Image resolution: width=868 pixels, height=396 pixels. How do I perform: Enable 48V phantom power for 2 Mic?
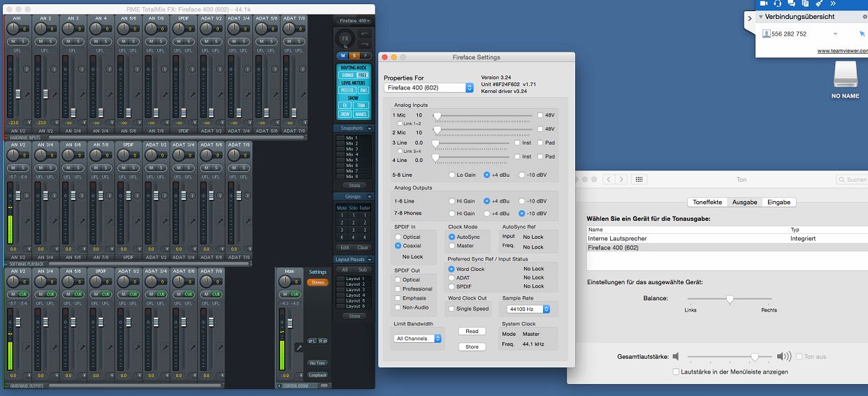(x=540, y=129)
